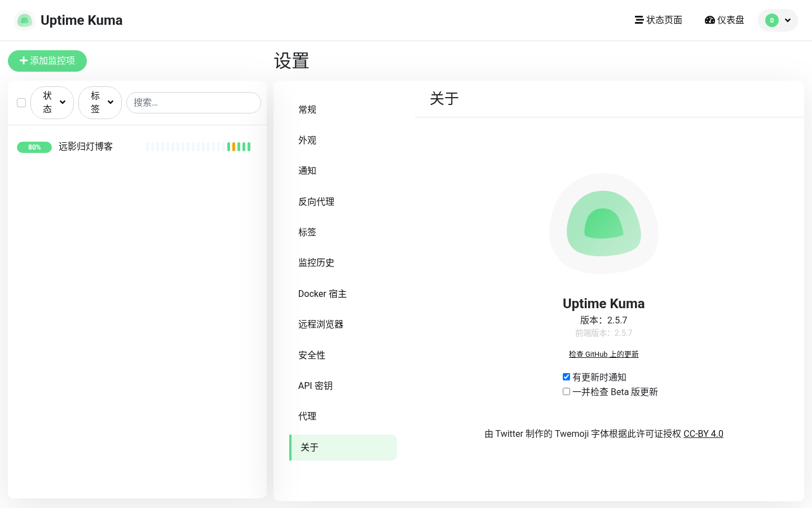This screenshot has width=812, height=508.
Task: Click the 添加监控项 add monitor button
Action: click(x=47, y=61)
